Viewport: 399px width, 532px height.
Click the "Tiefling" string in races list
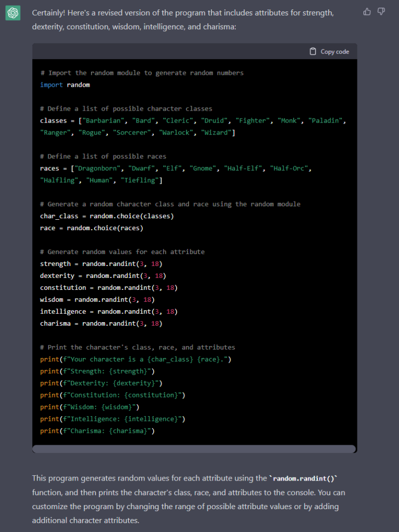point(140,180)
